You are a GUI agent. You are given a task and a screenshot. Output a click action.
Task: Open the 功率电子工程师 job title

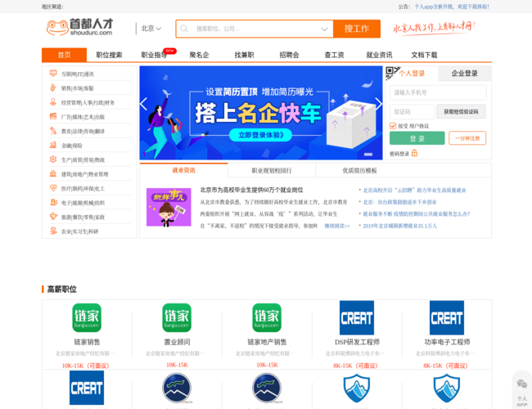click(447, 342)
